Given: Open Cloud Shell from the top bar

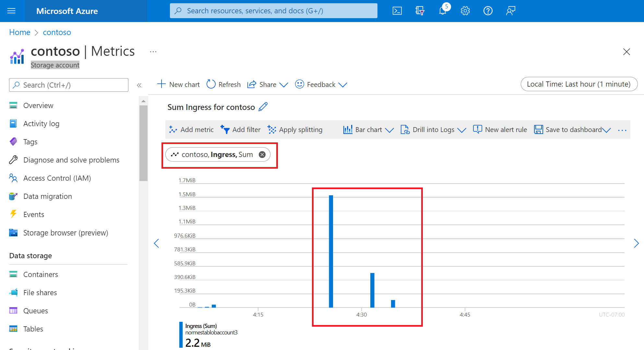Looking at the screenshot, I should 397,11.
